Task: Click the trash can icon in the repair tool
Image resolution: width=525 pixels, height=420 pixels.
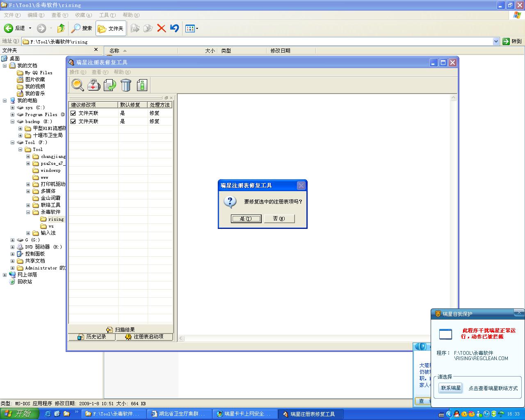Action: click(126, 85)
